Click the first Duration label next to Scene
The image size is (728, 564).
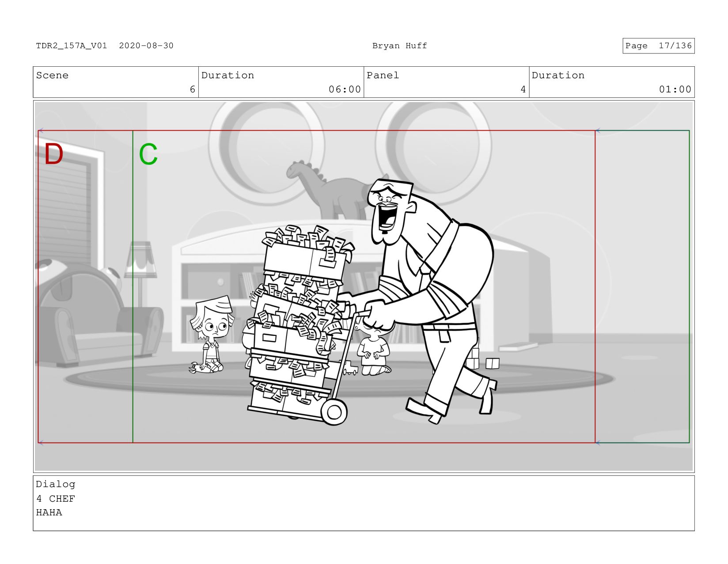(227, 75)
